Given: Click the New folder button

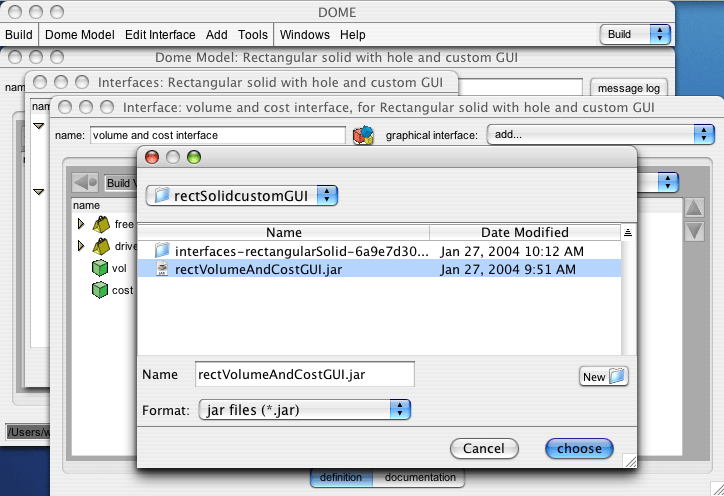Looking at the screenshot, I should pos(603,377).
